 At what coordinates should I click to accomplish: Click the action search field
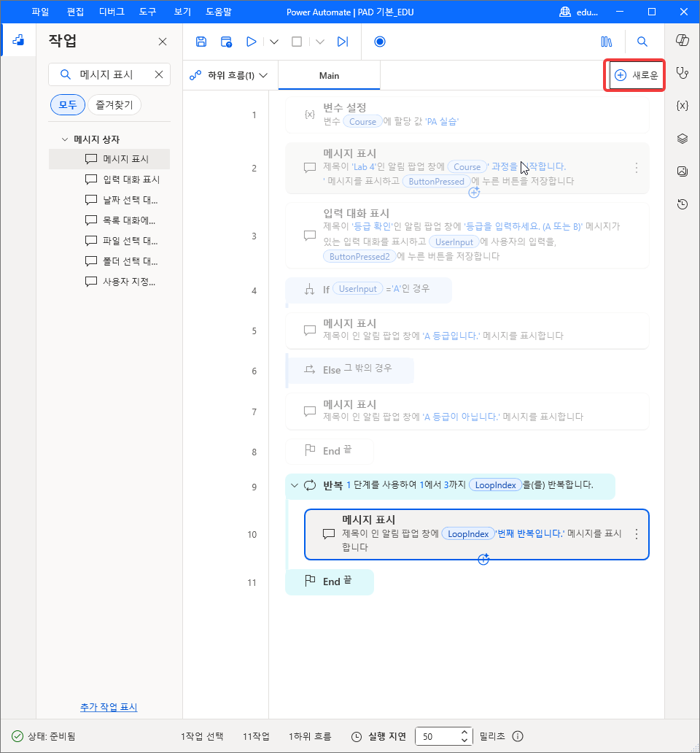coord(109,74)
